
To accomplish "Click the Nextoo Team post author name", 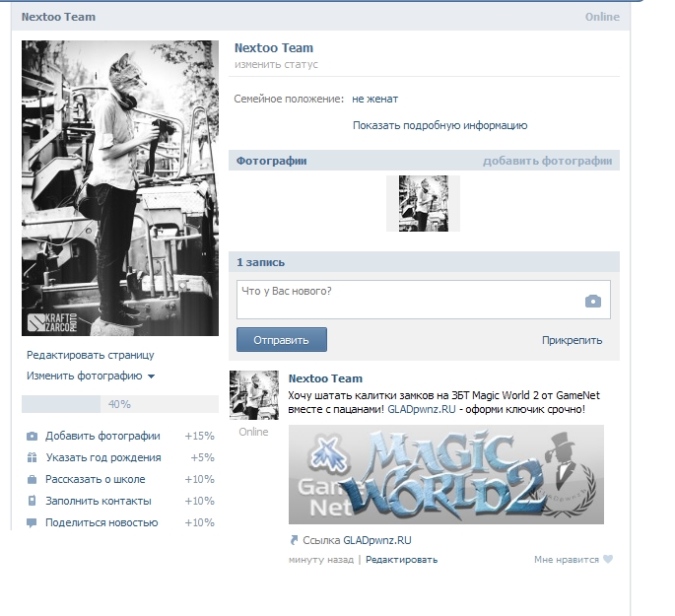I will point(325,378).
